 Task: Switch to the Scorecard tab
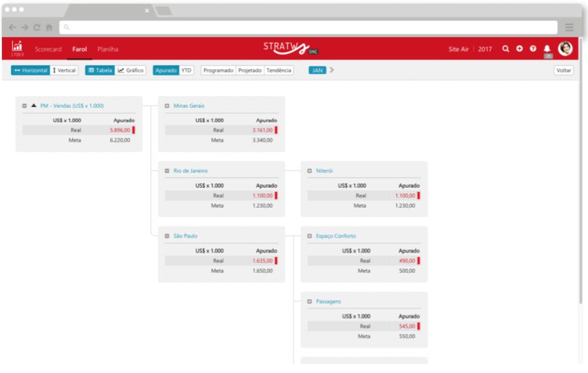click(48, 49)
